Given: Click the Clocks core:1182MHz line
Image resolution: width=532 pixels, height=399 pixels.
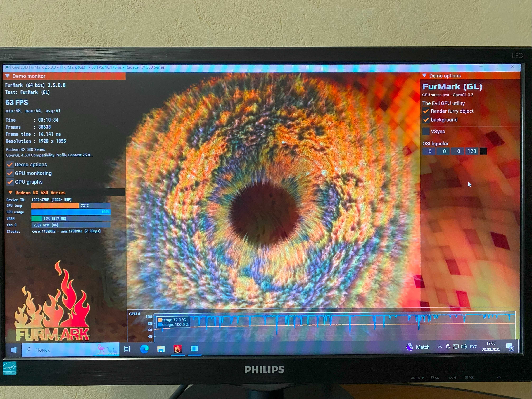Looking at the screenshot, I should click(x=53, y=231).
